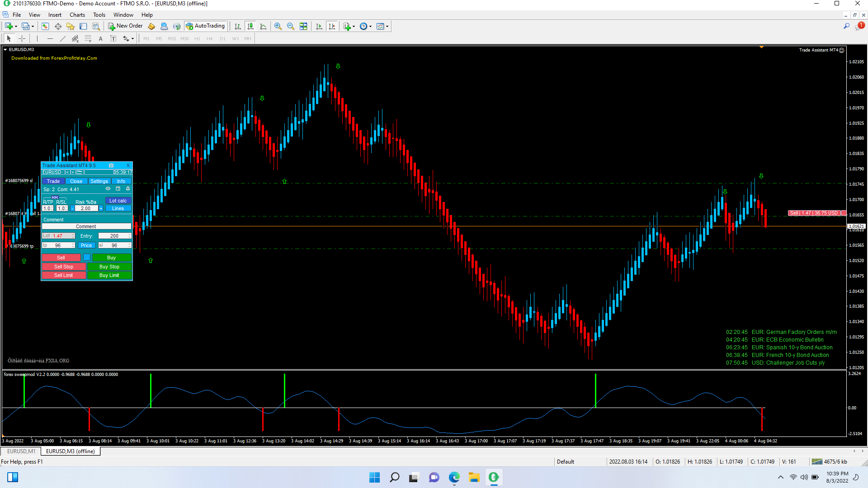
Task: Select the Crosshair cursor tool
Action: (x=22, y=39)
